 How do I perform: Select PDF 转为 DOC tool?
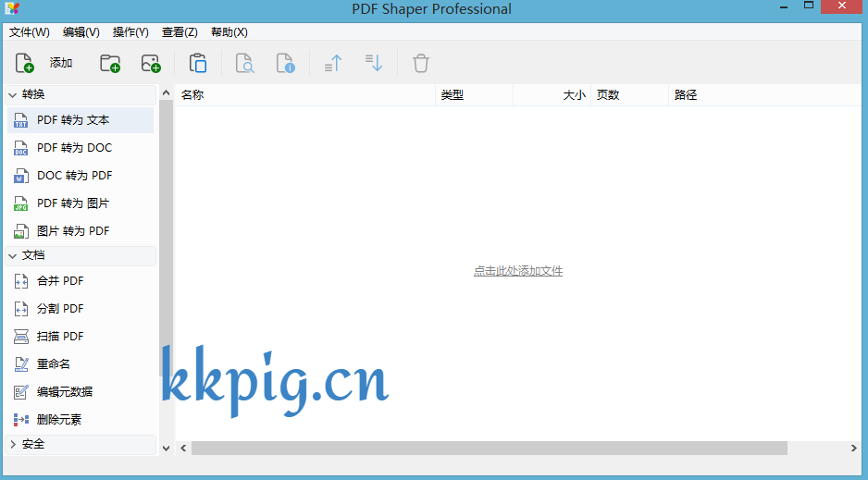(x=81, y=148)
